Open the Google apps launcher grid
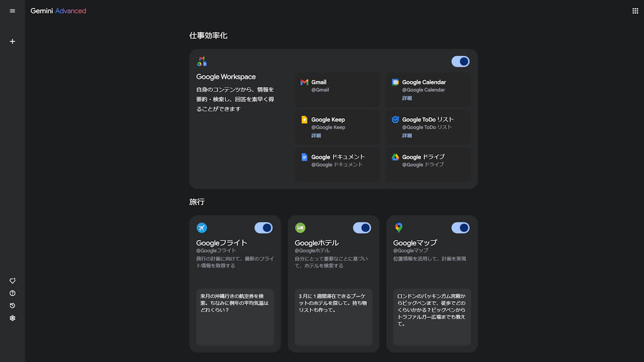 635,10
